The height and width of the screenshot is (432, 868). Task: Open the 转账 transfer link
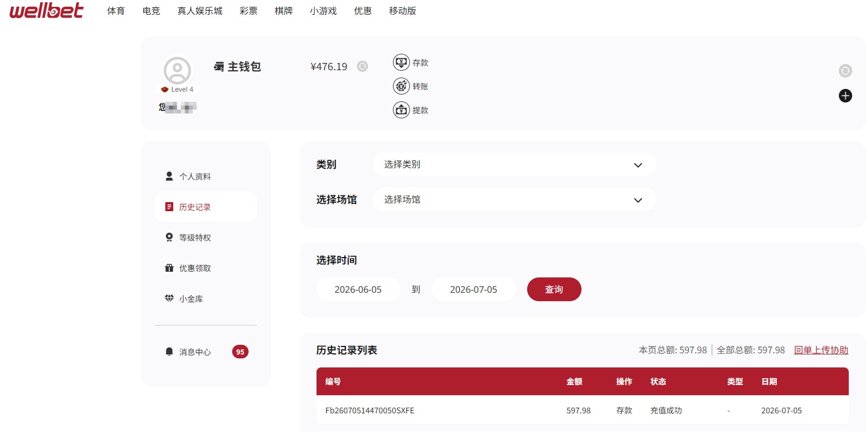[420, 87]
